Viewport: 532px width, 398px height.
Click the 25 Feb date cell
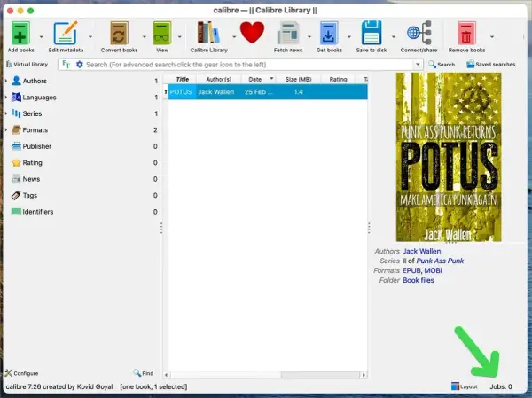(258, 92)
